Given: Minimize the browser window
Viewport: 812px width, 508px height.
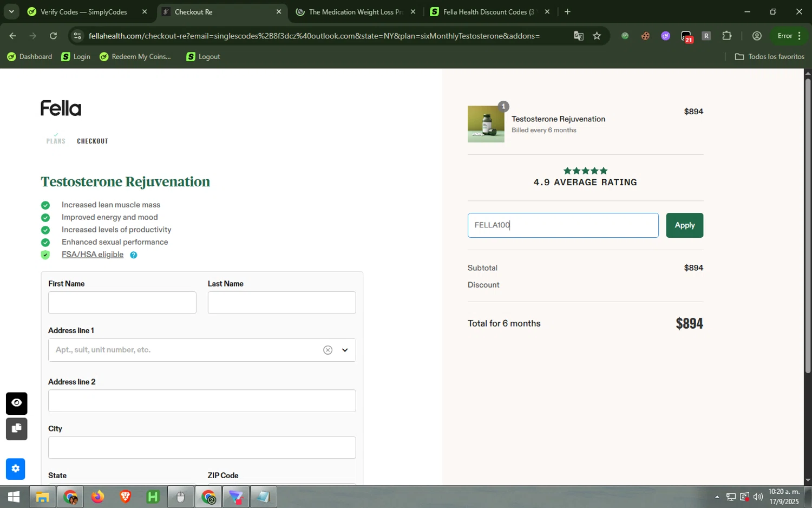Looking at the screenshot, I should point(747,11).
